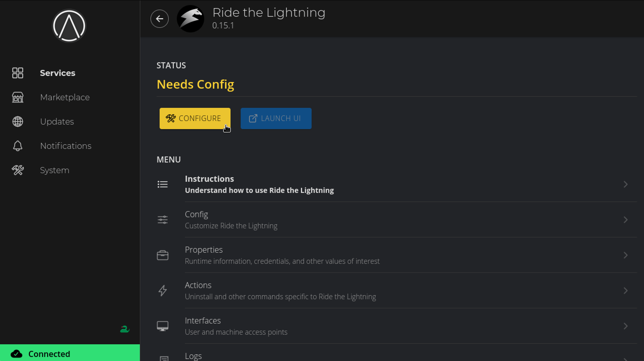Click the Connected status indicator
Image resolution: width=644 pixels, height=361 pixels.
pyautogui.click(x=49, y=353)
